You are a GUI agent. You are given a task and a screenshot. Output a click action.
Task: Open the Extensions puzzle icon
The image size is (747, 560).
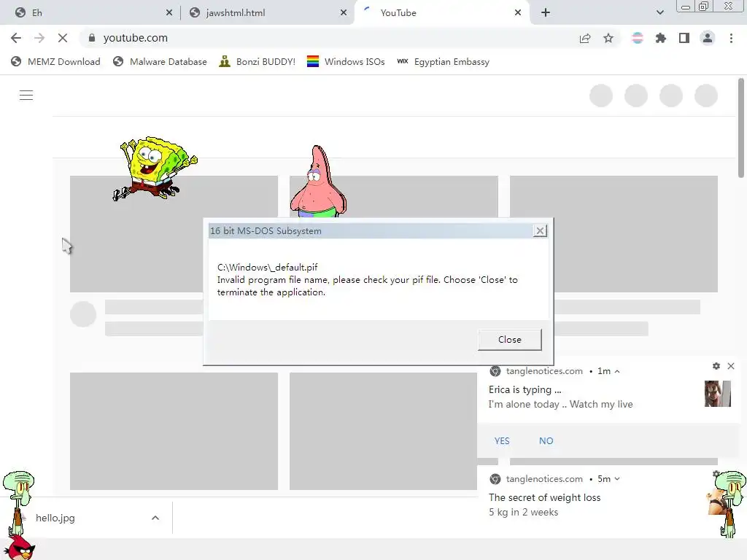tap(661, 38)
